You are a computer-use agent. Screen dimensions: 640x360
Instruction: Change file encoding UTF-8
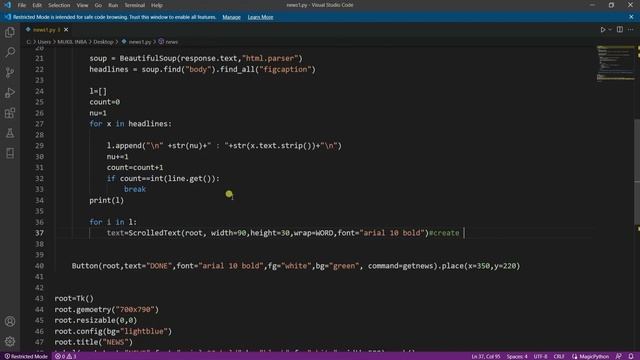tap(540, 356)
